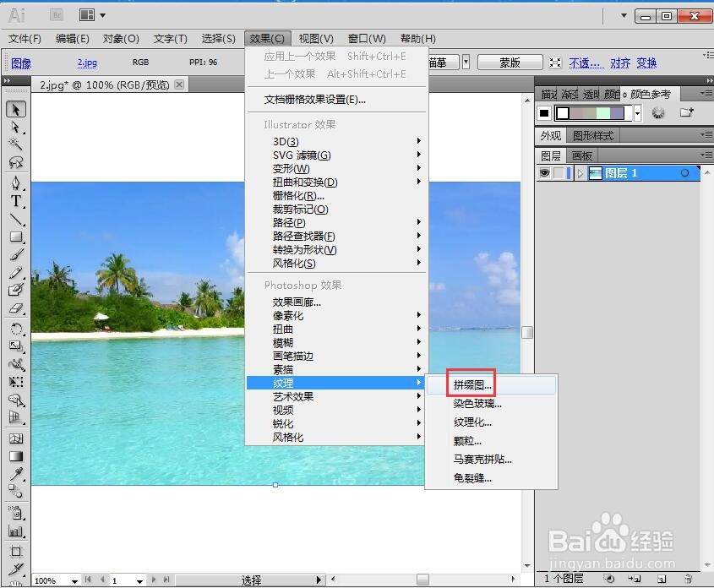
Task: Select the Artboard tool
Action: (x=16, y=552)
